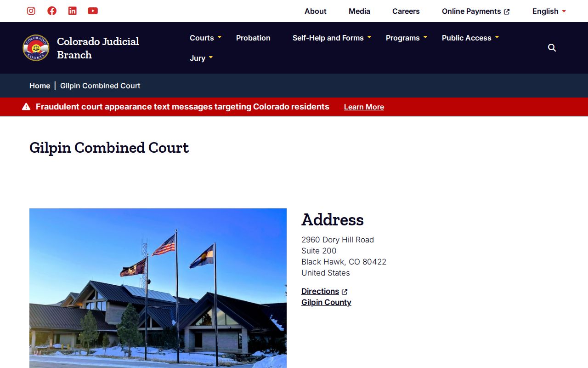Viewport: 588px width, 368px height.
Task: Open the About page
Action: pyautogui.click(x=316, y=11)
